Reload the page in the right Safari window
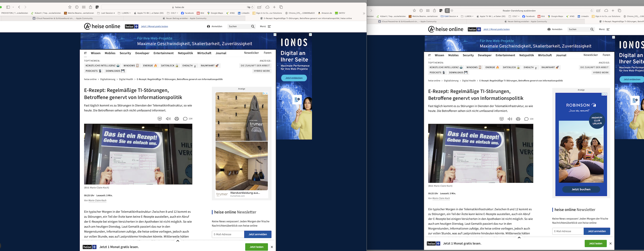Screen dimensions: 644x251 click(x=591, y=11)
